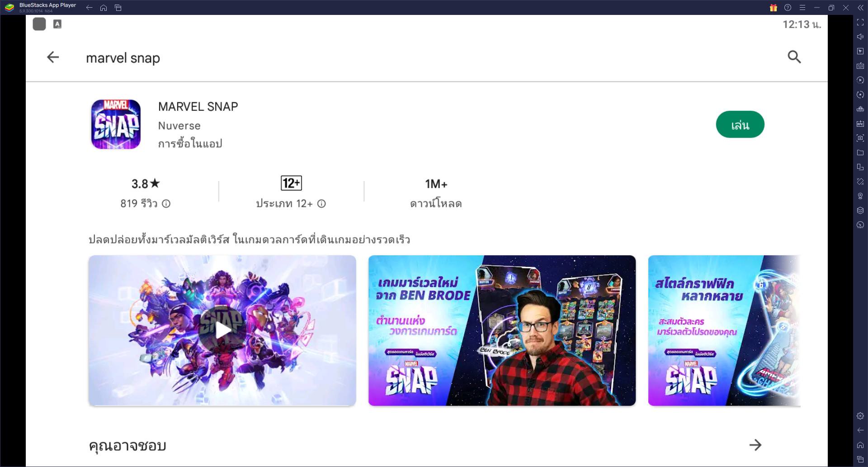Viewport: 868px width, 467px height.
Task: Click the sidebar multi-window devices icon
Action: [860, 167]
